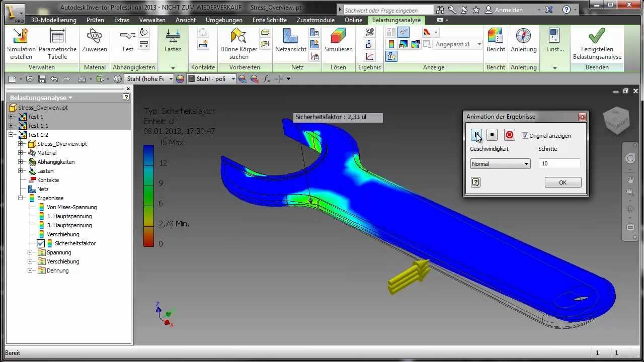The width and height of the screenshot is (644, 362).
Task: Click the convergence plot icon in Ergebnis
Action: [x=370, y=56]
